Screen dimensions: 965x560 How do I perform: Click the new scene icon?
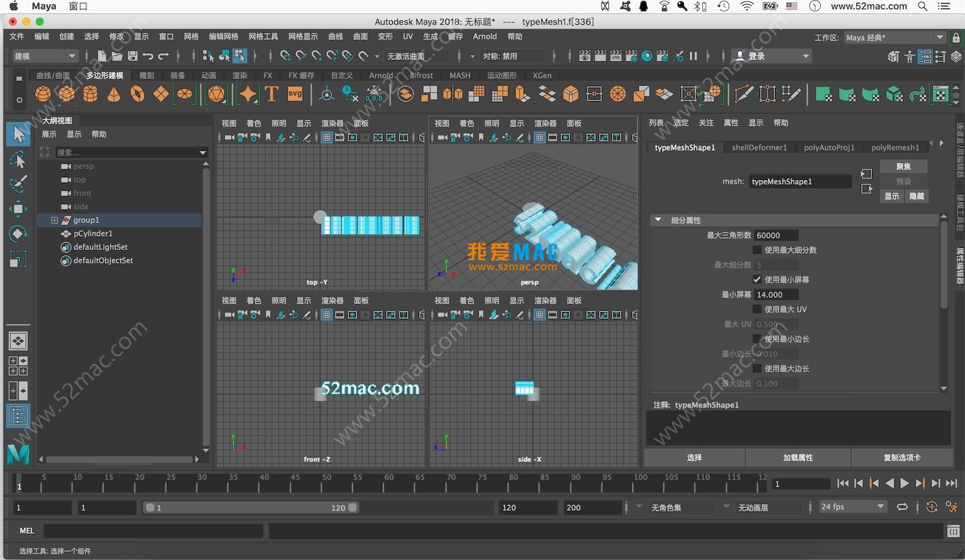point(102,56)
